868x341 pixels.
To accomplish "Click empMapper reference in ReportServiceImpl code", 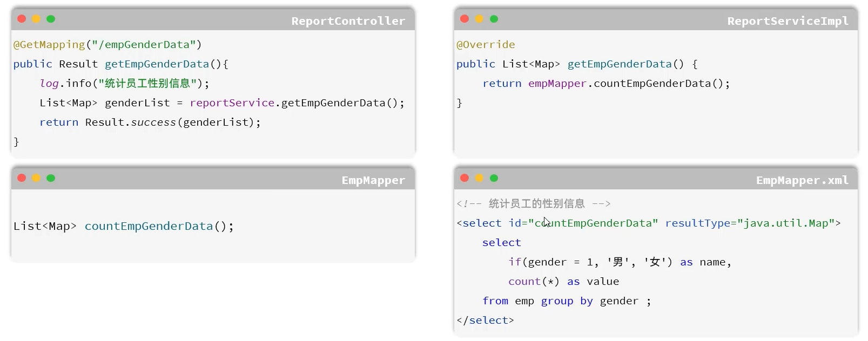I will coord(557,84).
